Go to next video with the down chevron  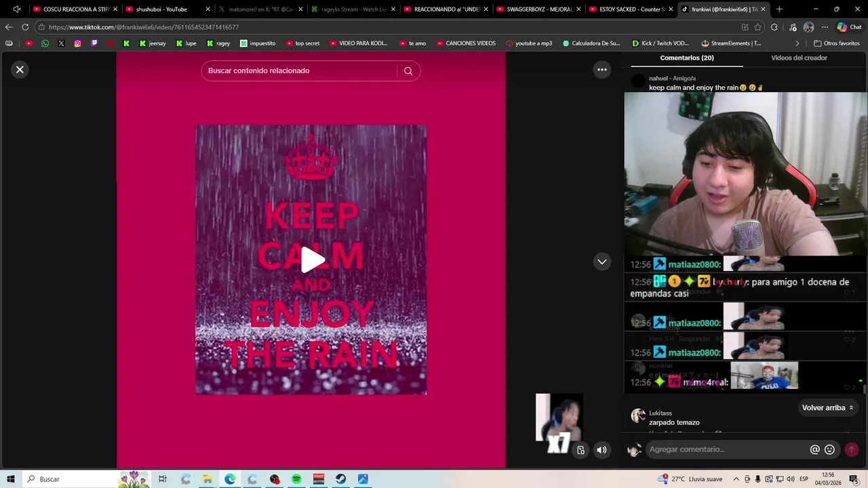coord(601,262)
